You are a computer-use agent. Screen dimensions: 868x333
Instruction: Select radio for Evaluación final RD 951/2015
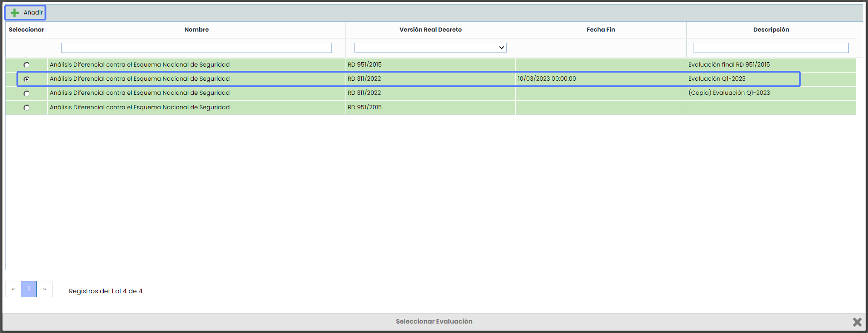tap(26, 65)
